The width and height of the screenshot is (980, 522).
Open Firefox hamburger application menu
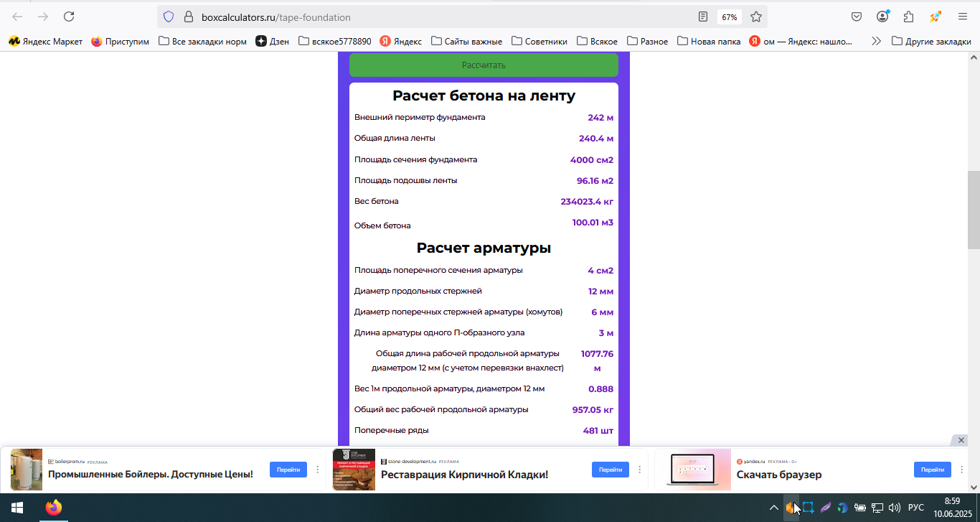[963, 17]
